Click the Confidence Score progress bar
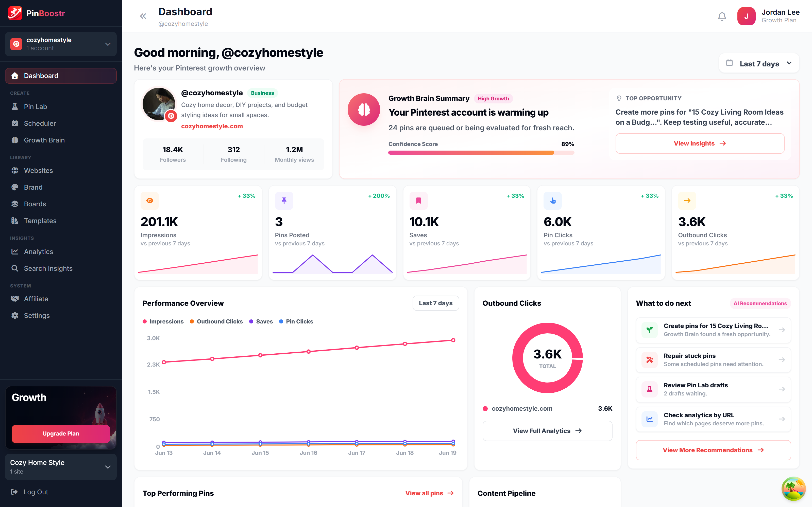The width and height of the screenshot is (812, 507). coord(481,153)
